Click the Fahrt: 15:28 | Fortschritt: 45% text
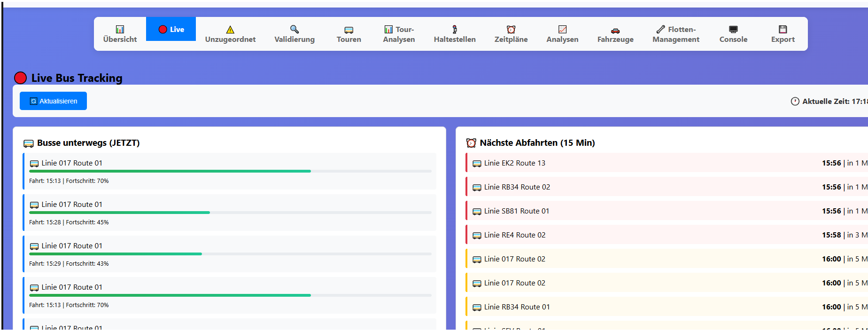Image resolution: width=868 pixels, height=332 pixels. [x=69, y=222]
